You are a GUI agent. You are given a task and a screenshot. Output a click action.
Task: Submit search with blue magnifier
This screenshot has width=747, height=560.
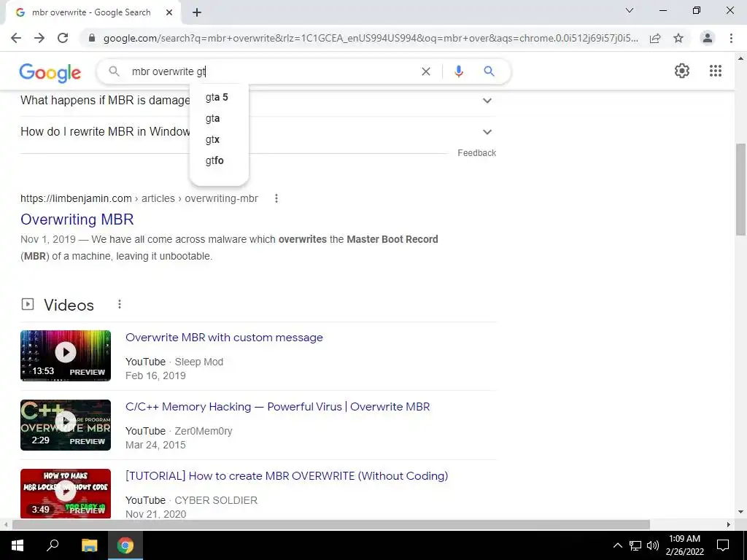tap(489, 71)
